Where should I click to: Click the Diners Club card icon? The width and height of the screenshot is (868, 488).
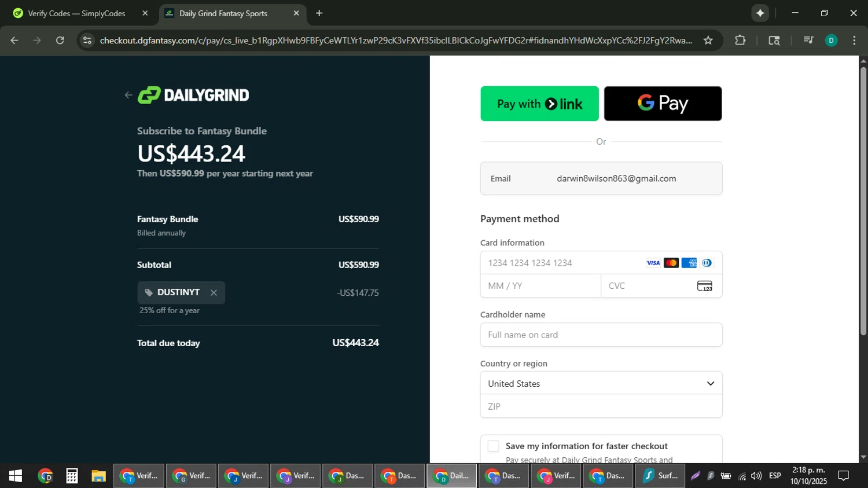point(707,263)
